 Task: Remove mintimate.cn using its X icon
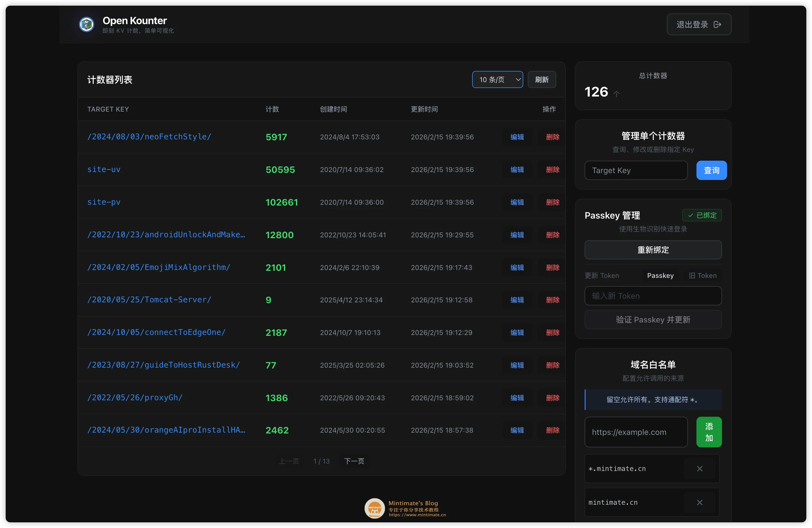coord(700,502)
